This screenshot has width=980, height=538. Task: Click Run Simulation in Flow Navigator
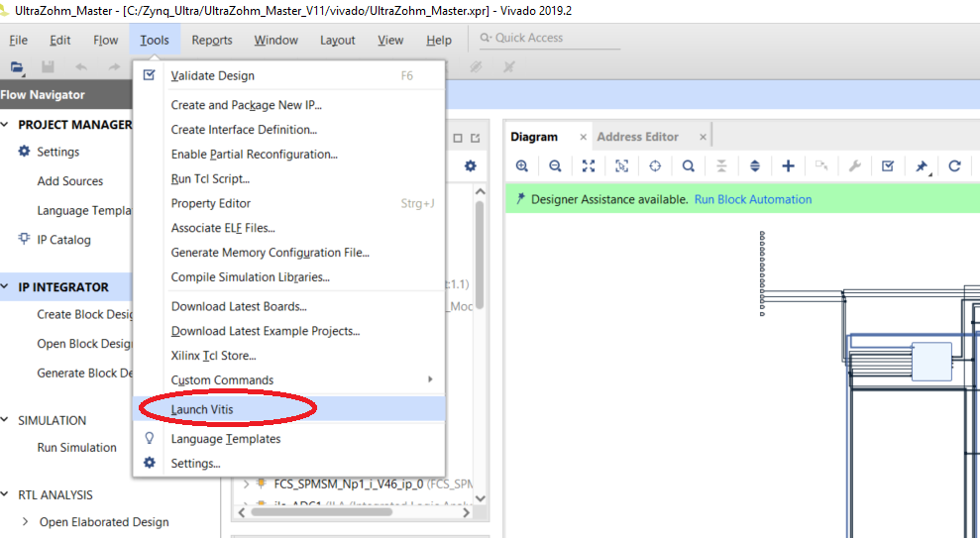click(76, 448)
